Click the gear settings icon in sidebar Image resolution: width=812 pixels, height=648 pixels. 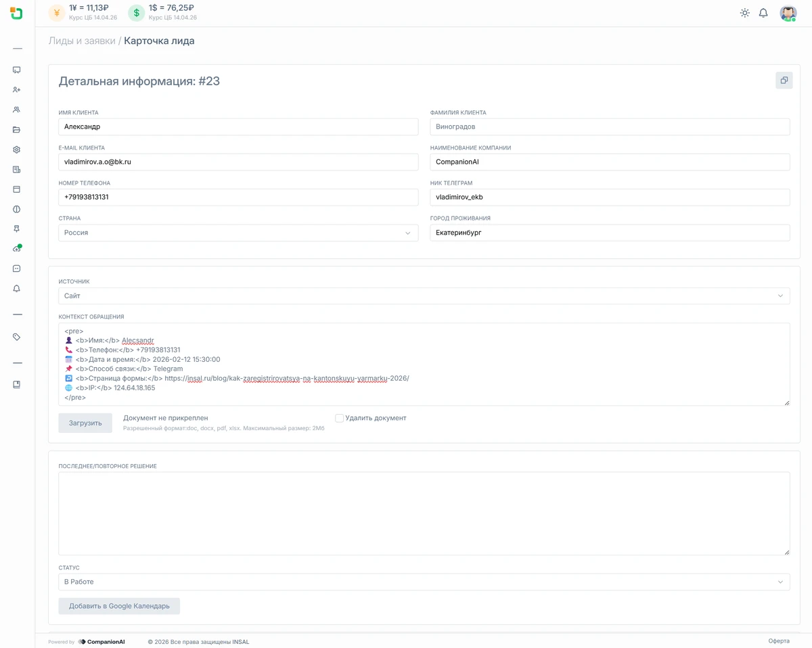point(17,149)
